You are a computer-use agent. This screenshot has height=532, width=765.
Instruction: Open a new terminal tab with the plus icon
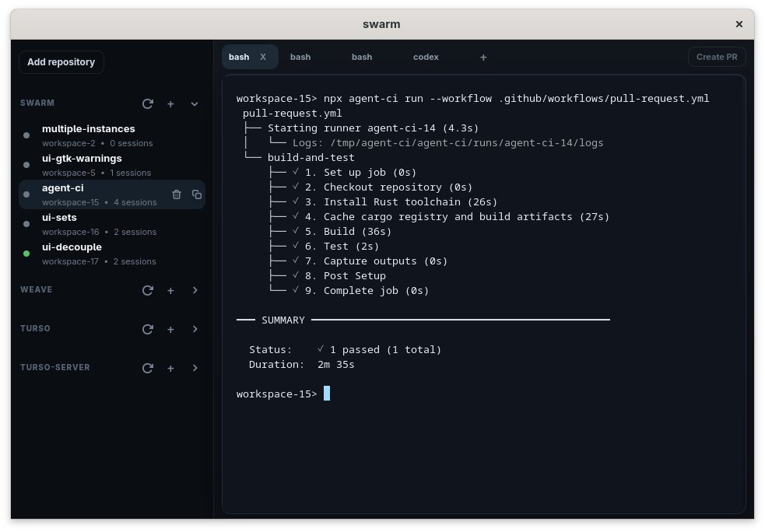tap(483, 57)
